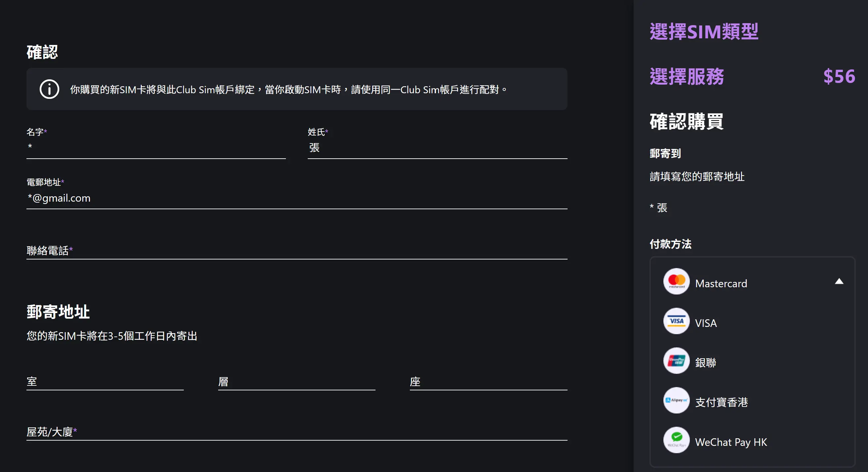This screenshot has width=868, height=472.
Task: Collapse the Mastercard payment section triangle
Action: (x=839, y=281)
